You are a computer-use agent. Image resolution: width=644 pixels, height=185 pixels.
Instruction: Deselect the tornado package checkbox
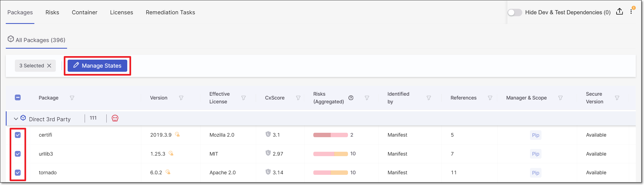click(18, 173)
